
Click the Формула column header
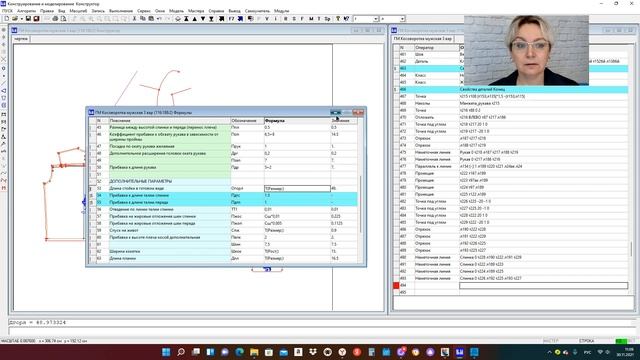(x=297, y=121)
